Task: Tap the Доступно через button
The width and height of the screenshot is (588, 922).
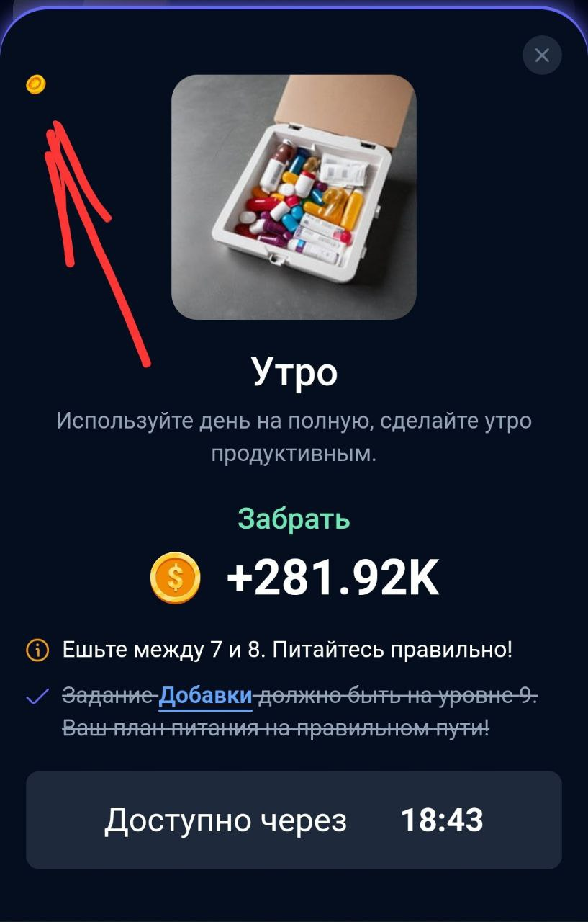Action: [x=294, y=820]
